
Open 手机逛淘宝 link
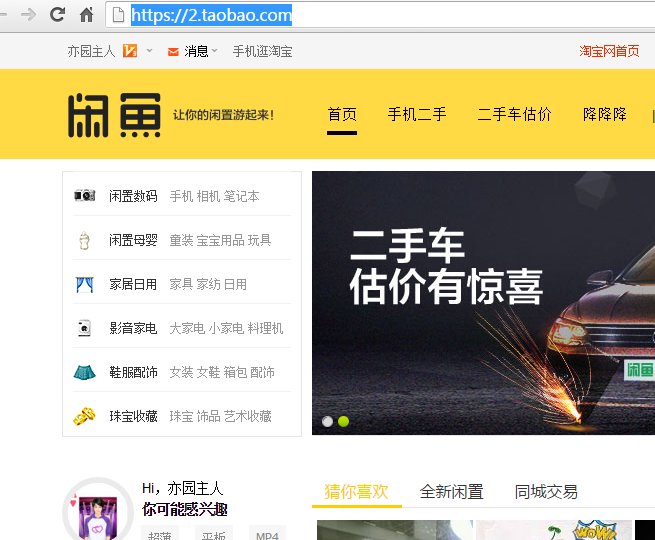262,51
